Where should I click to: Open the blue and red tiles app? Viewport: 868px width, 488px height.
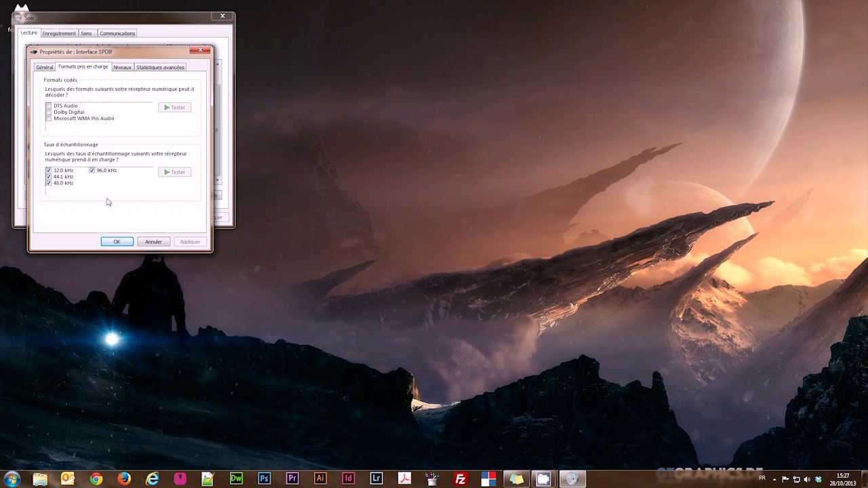pos(488,479)
